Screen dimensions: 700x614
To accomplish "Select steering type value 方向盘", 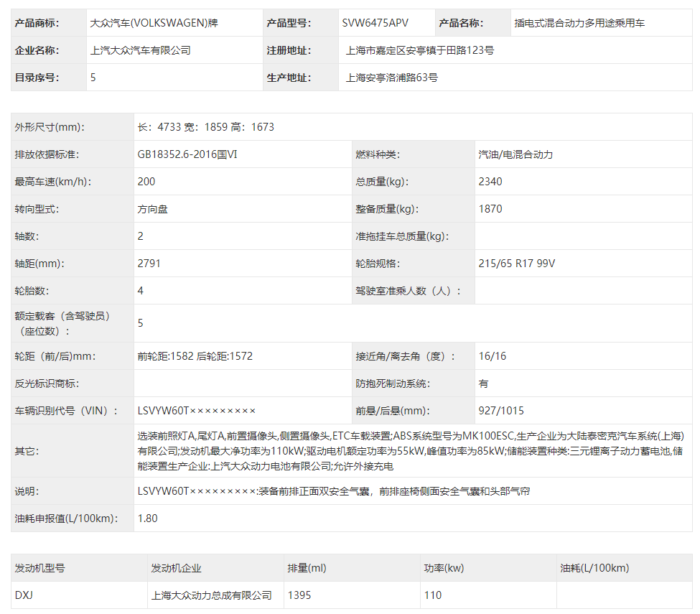I will tap(153, 209).
